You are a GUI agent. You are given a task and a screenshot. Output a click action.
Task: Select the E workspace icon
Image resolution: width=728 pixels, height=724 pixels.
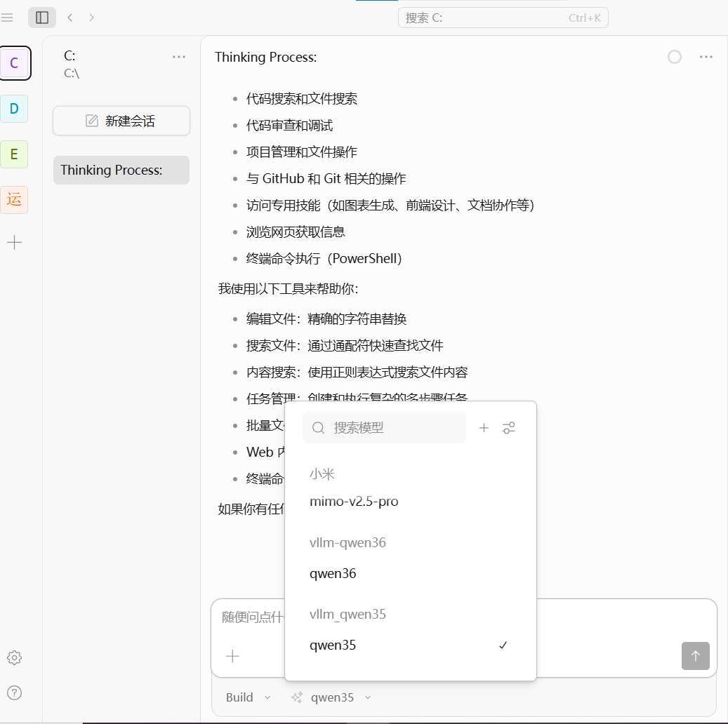coord(15,154)
